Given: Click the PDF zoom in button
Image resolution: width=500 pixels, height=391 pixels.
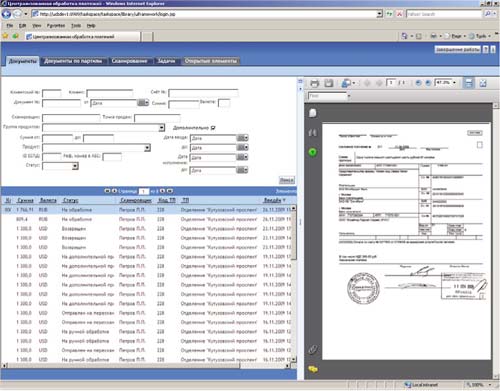Looking at the screenshot, I should [428, 83].
